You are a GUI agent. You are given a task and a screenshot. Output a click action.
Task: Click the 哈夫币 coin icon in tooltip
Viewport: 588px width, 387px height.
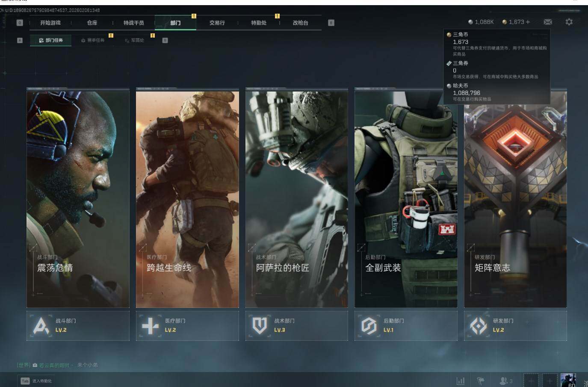(449, 86)
